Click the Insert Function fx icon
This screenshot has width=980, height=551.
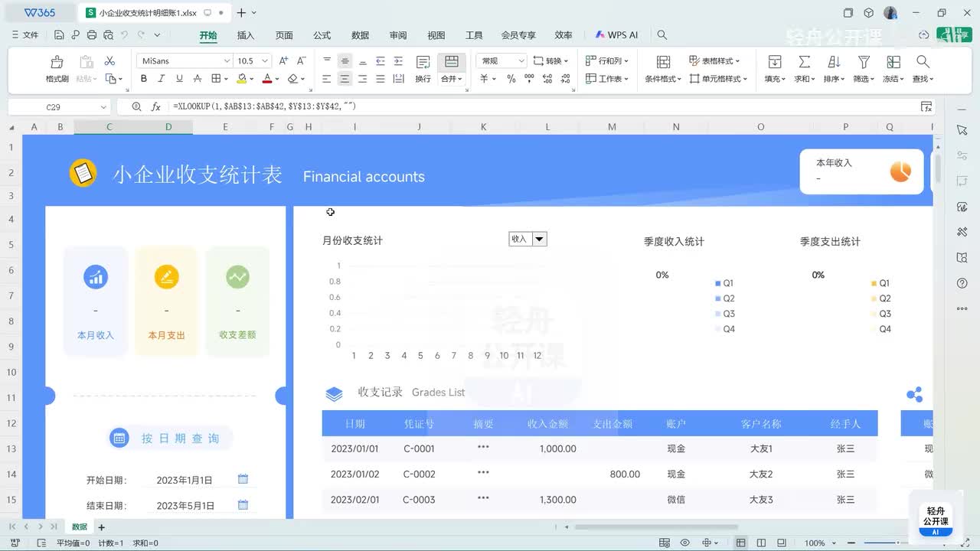(x=156, y=107)
